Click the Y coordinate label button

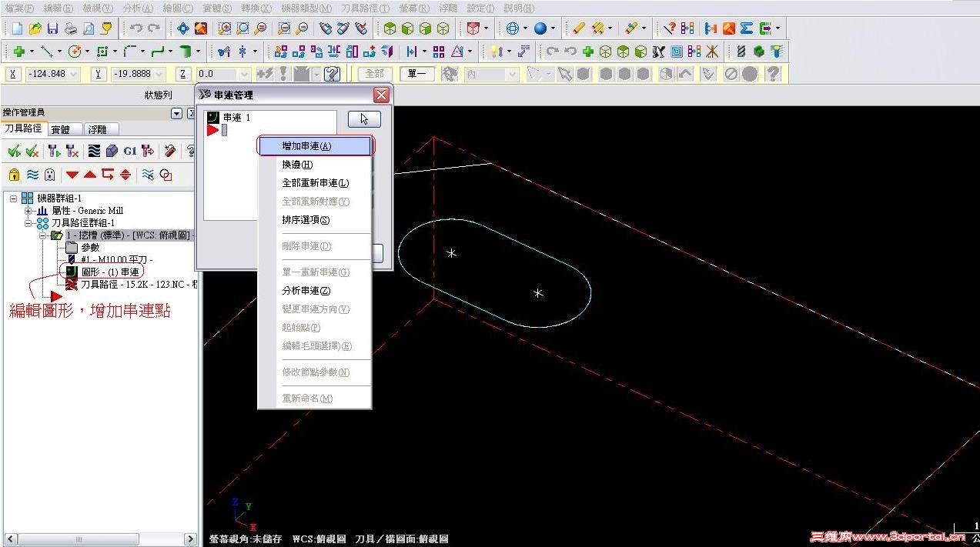(x=98, y=74)
